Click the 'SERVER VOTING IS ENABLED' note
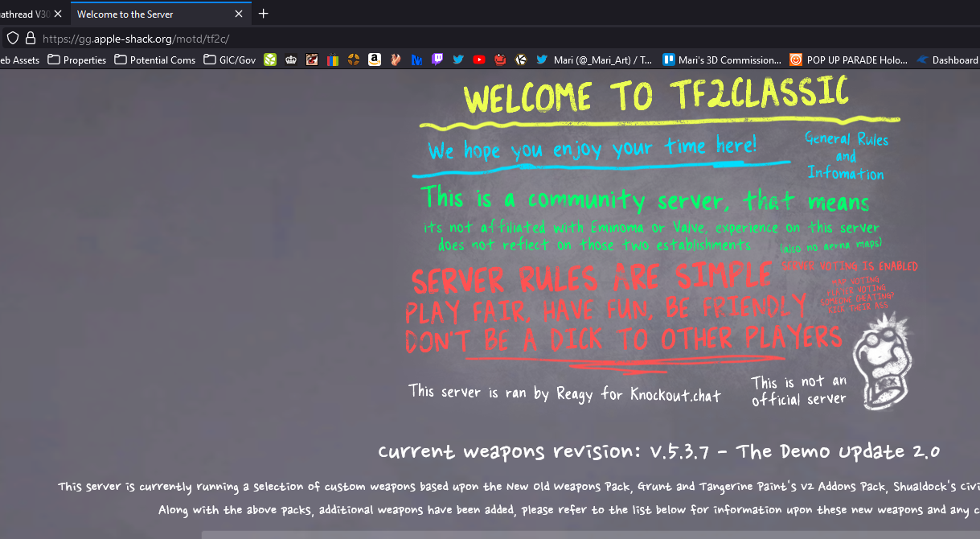Viewport: 980px width, 539px height. tap(849, 265)
